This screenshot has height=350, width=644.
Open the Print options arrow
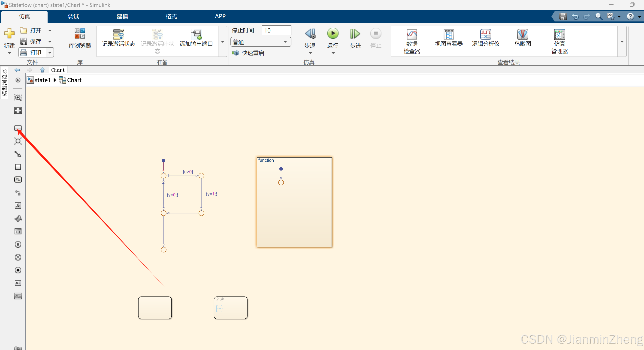[x=50, y=52]
